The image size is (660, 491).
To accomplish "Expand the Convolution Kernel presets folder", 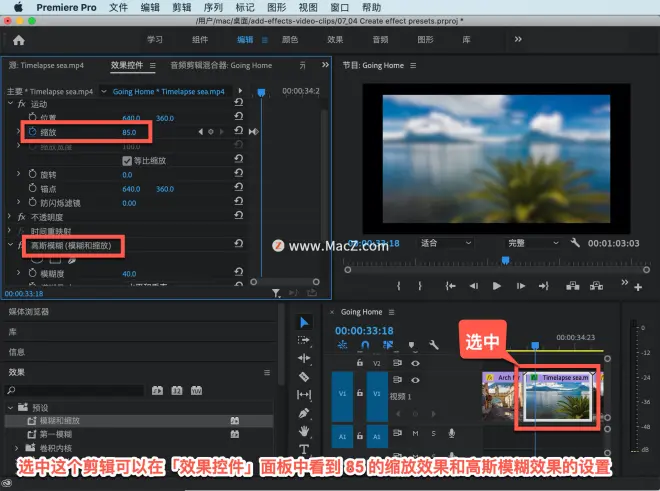I will coord(17,448).
